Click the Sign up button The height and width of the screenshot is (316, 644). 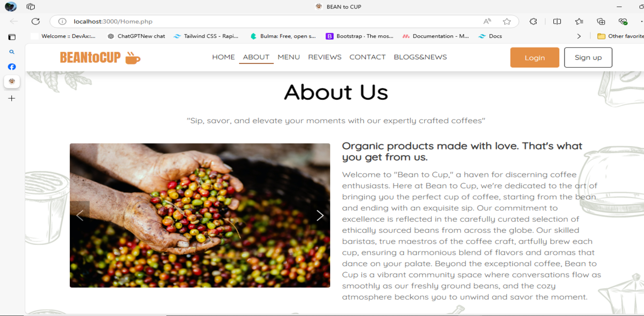588,58
